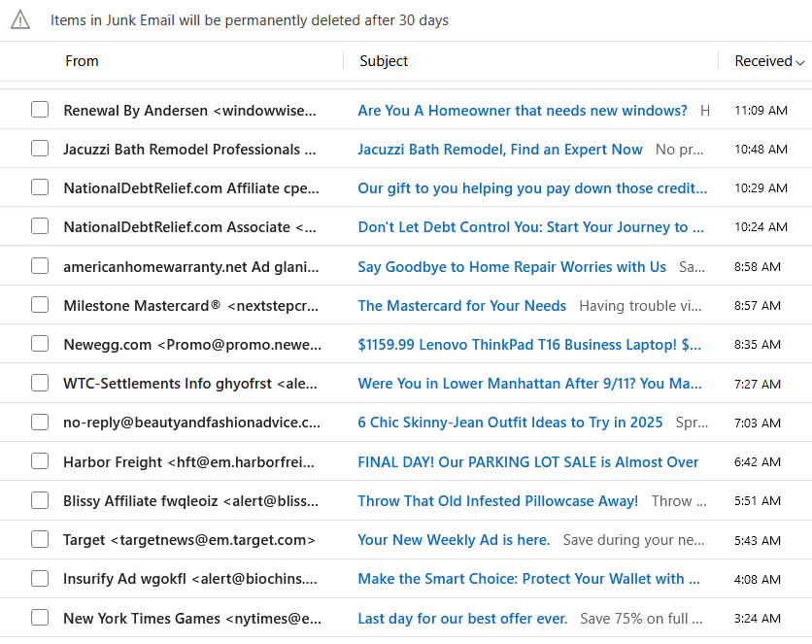Check the Newegg.com message checkbox
812x644 pixels.
point(40,344)
